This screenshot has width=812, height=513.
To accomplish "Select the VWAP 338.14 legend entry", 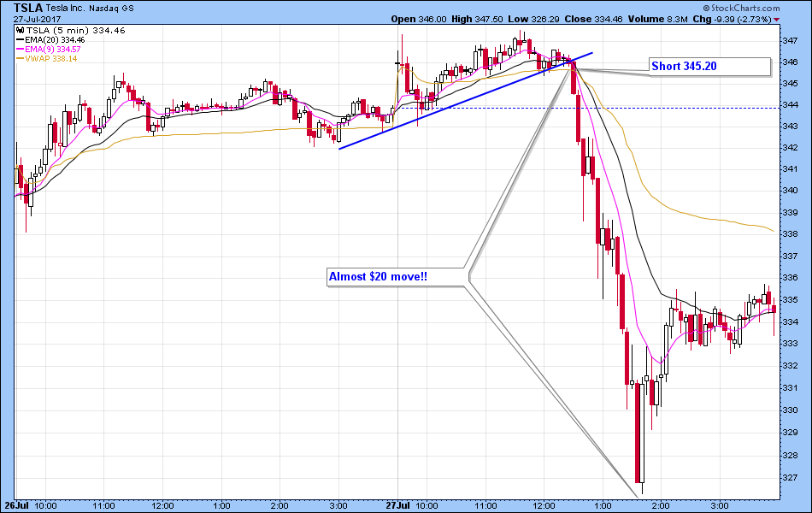I will [x=51, y=58].
